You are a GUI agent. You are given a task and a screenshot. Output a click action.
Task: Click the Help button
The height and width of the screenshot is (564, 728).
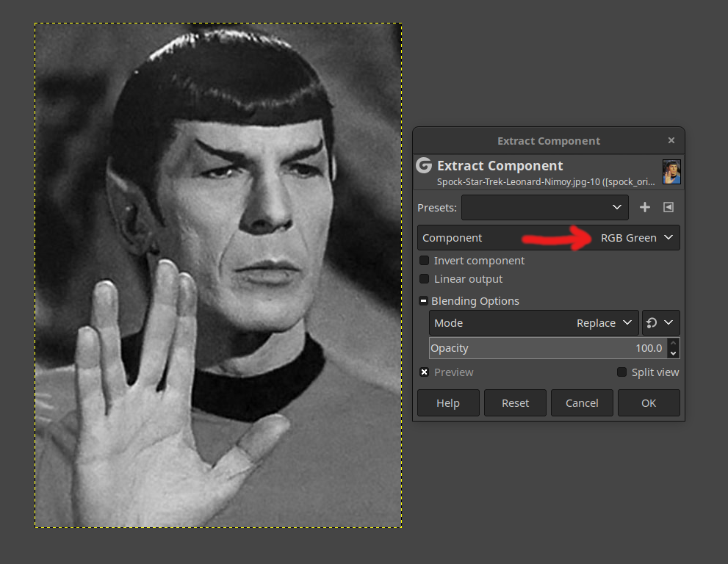click(448, 403)
